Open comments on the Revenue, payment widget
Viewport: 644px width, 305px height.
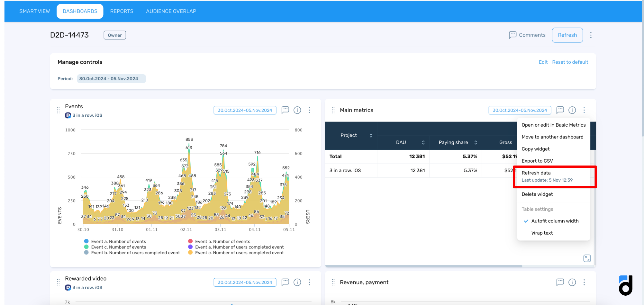coord(560,282)
